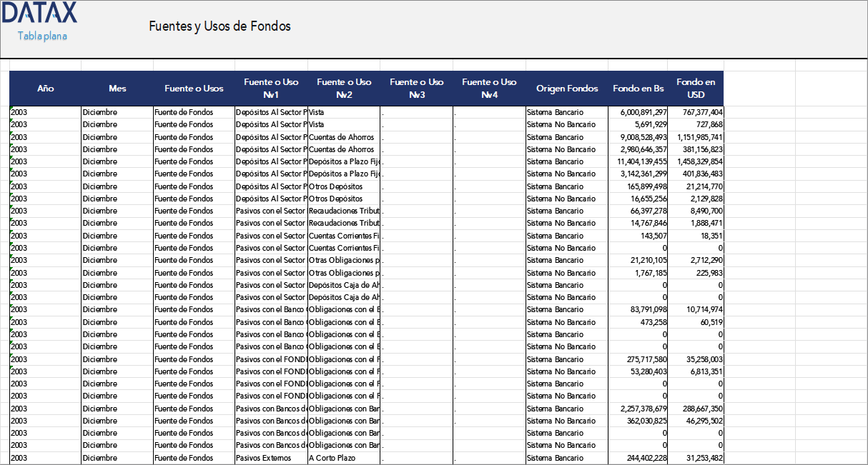Click the Origen Fondos column header
Screen dimensions: 868x465
pyautogui.click(x=566, y=88)
